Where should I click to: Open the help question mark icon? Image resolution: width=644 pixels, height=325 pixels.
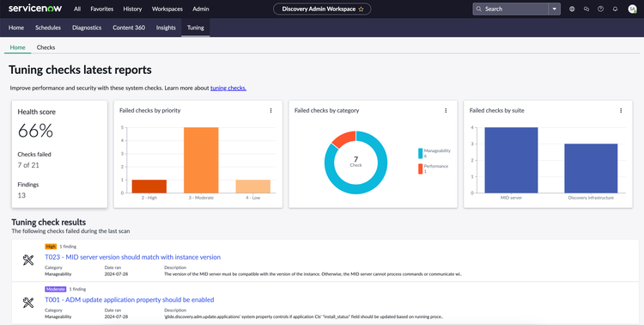600,9
